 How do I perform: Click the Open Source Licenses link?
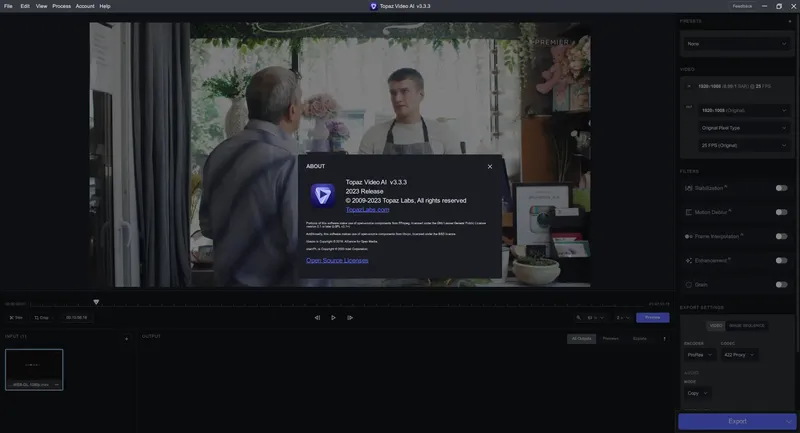coord(337,260)
